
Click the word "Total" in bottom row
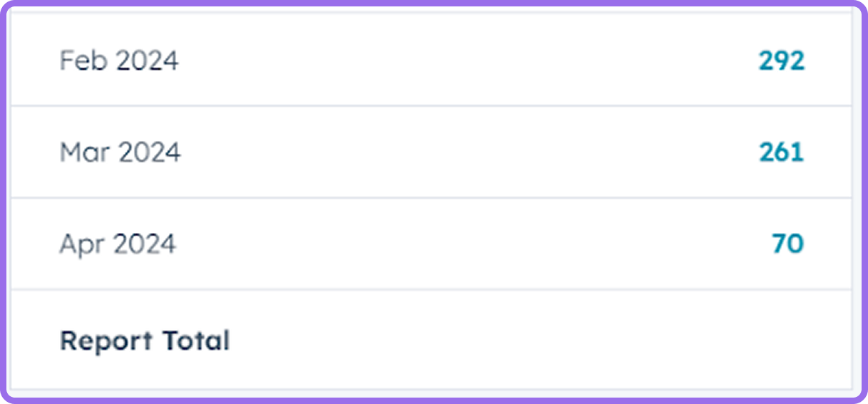click(x=197, y=341)
